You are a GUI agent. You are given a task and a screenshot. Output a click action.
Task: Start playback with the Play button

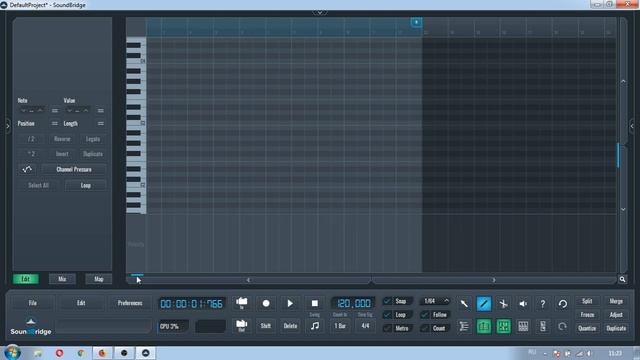(290, 303)
